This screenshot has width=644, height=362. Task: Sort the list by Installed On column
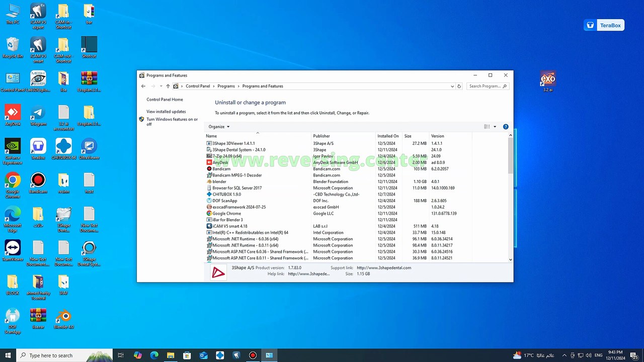click(x=389, y=136)
